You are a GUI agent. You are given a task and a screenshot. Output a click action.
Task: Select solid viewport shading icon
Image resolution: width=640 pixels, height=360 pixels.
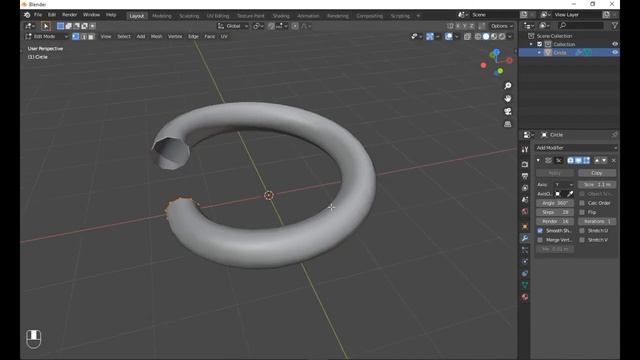pyautogui.click(x=486, y=36)
